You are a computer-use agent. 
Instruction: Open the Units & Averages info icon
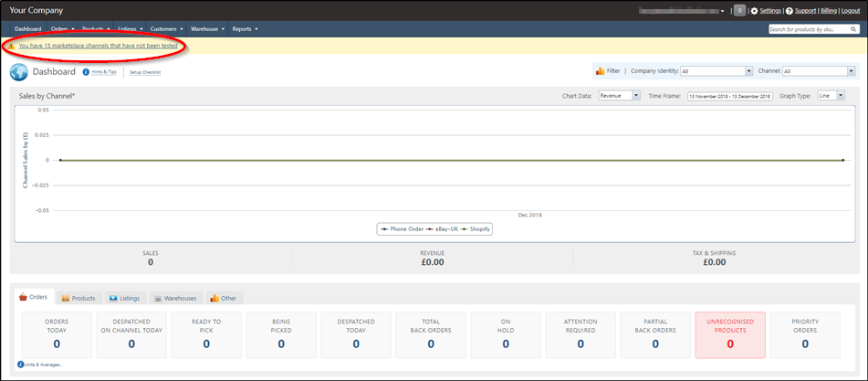pyautogui.click(x=20, y=365)
